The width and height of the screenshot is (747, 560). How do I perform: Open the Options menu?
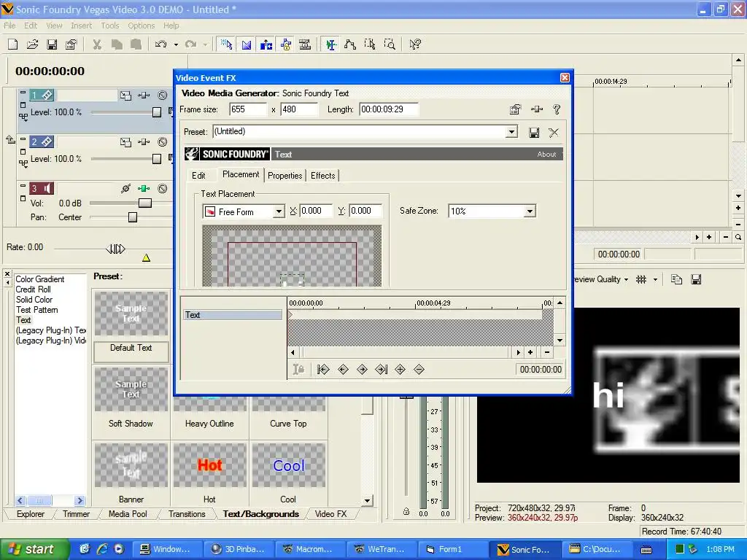click(x=141, y=26)
